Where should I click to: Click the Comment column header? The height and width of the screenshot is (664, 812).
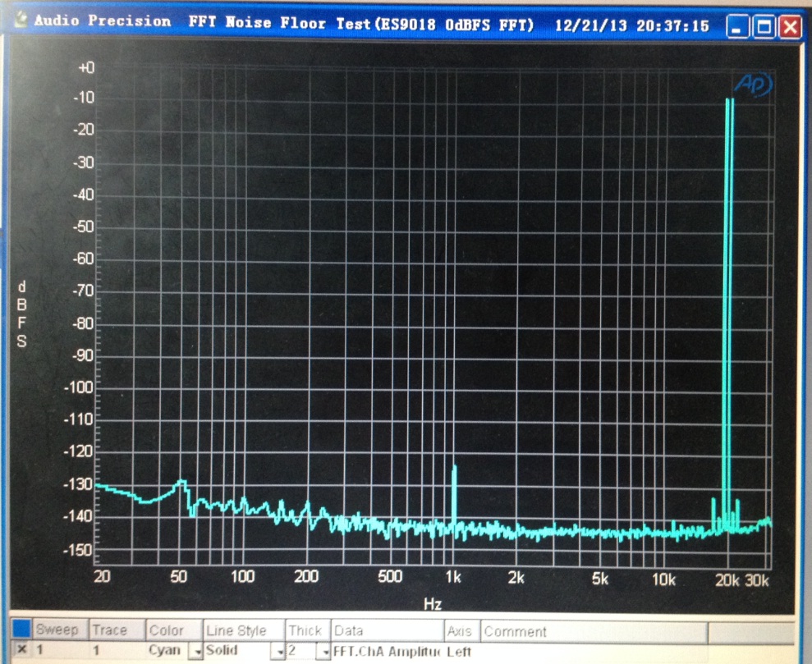point(594,632)
